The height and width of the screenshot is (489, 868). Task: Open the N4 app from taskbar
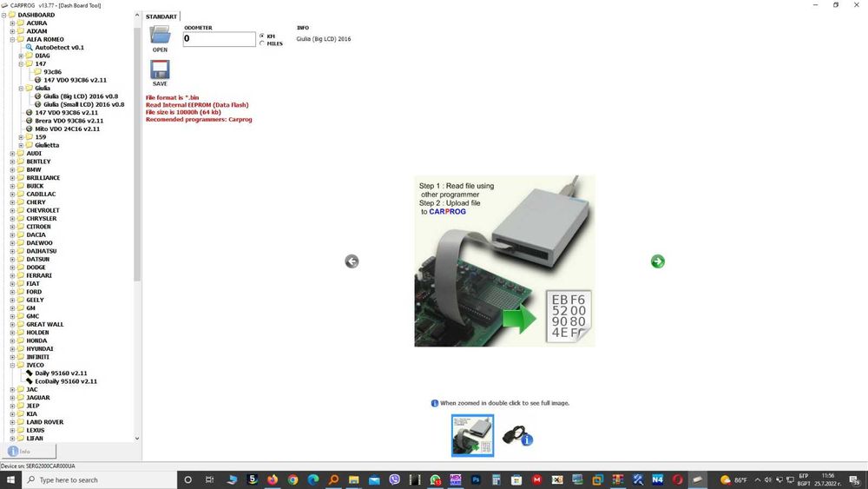pyautogui.click(x=657, y=479)
